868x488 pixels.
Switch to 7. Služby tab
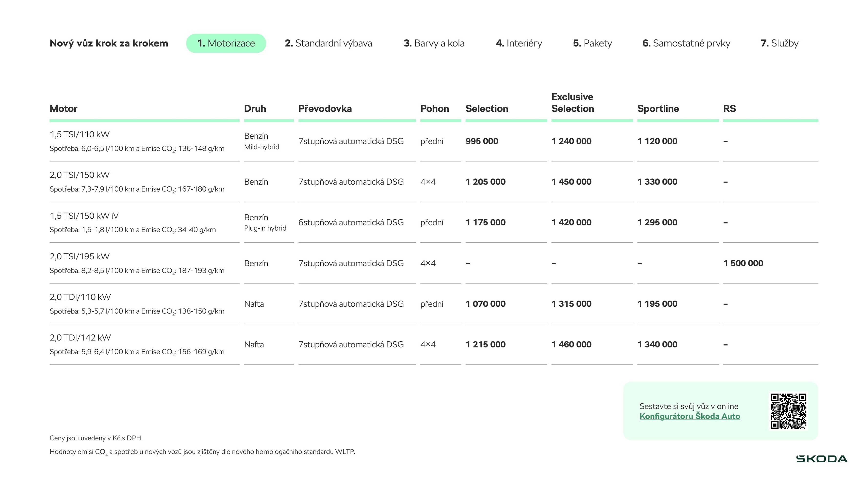click(779, 43)
